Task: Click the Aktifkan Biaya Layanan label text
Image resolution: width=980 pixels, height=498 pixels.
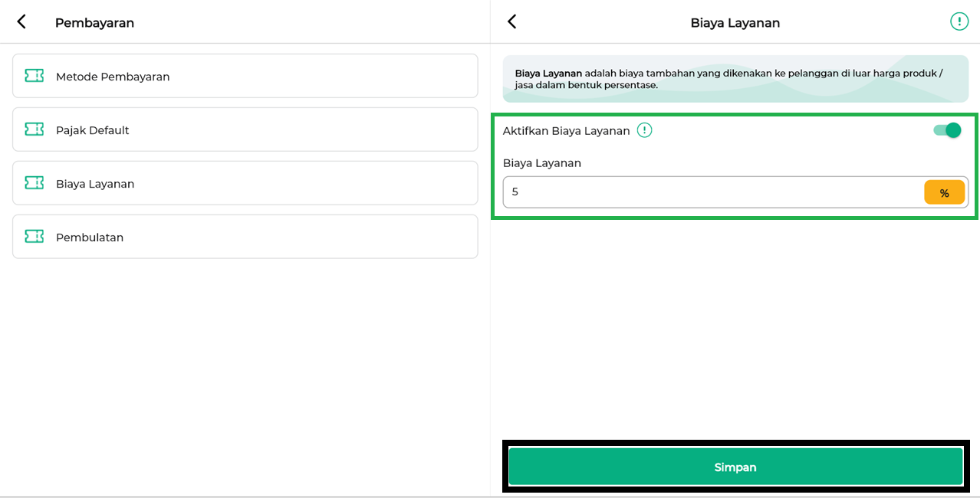Action: tap(566, 131)
